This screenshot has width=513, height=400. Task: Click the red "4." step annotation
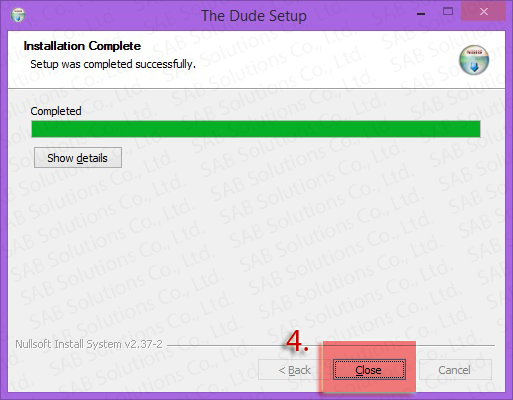[297, 342]
